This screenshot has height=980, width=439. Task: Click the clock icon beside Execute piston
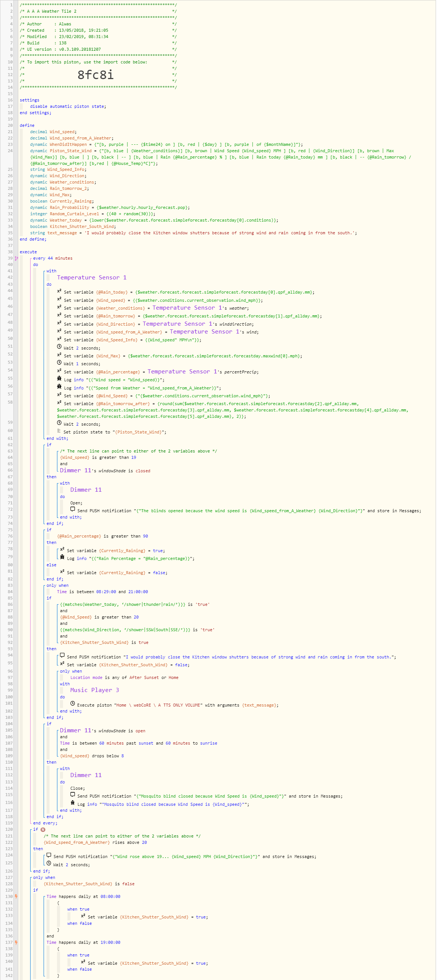tap(73, 704)
